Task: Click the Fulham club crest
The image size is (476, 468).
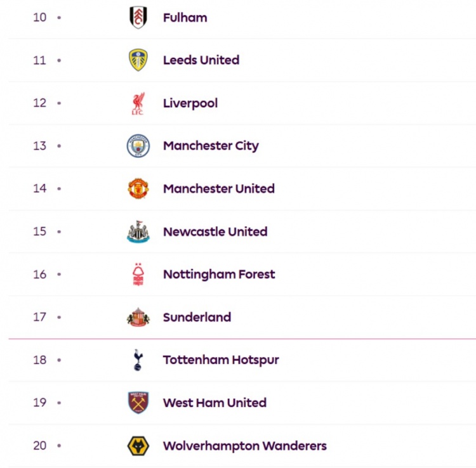Action: pos(138,17)
